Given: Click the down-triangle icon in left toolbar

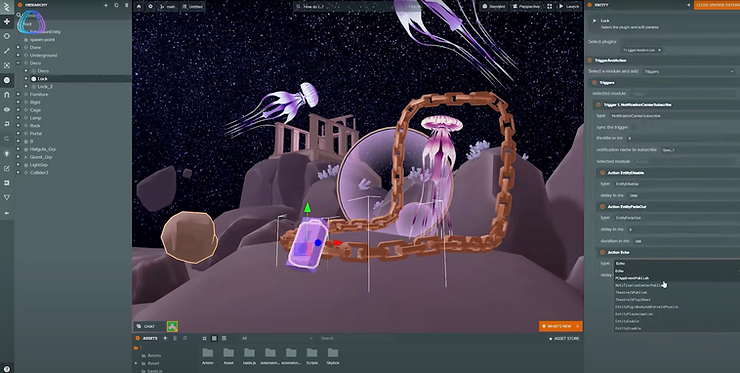Looking at the screenshot, I should 7,197.
